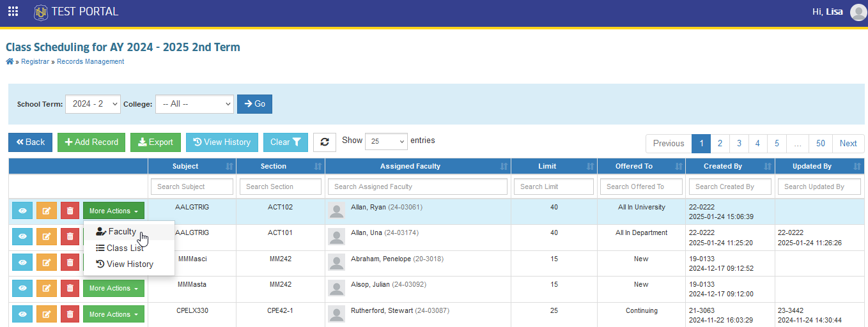Choose Class List menu entry
Viewport: 868px width, 327px height.
tap(125, 248)
